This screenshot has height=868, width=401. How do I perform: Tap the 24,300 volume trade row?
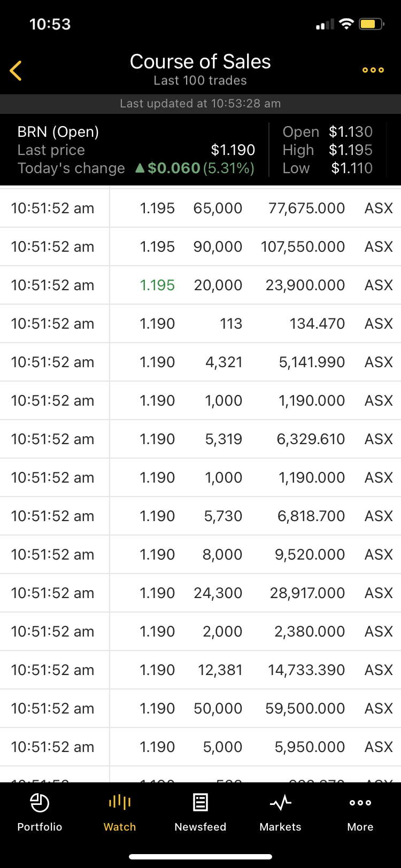[200, 593]
